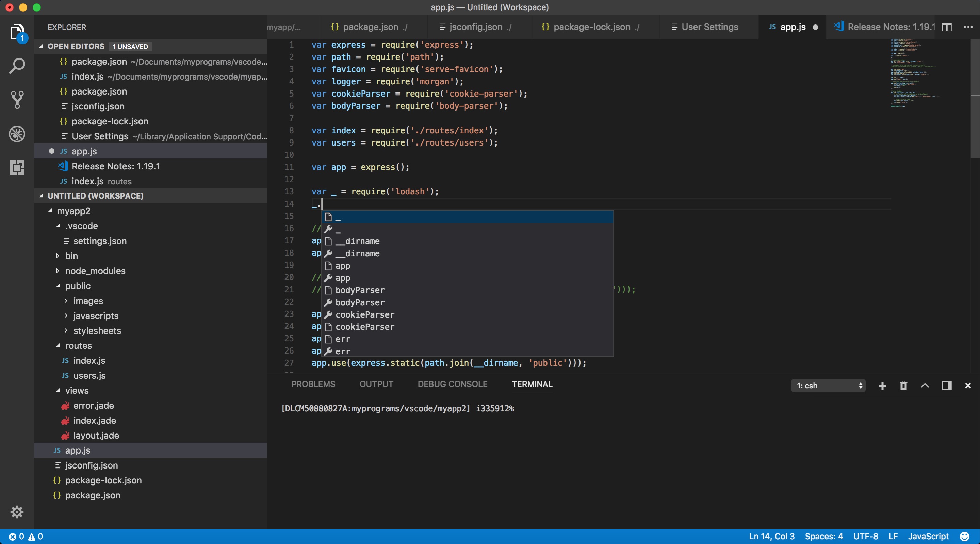Open the Source Control view
Image resolution: width=980 pixels, height=544 pixels.
17,100
